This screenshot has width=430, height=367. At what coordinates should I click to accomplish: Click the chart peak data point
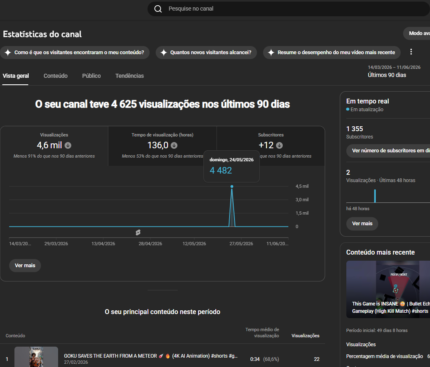coord(232,187)
